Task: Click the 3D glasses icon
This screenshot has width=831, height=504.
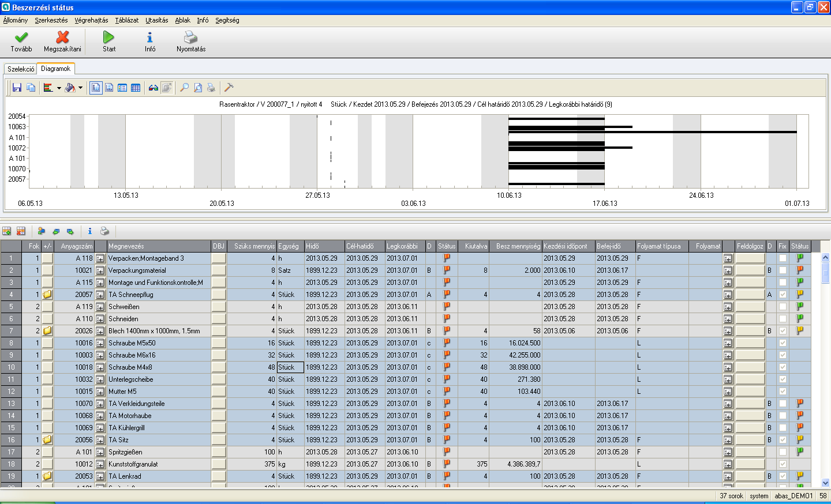Action: (x=154, y=88)
